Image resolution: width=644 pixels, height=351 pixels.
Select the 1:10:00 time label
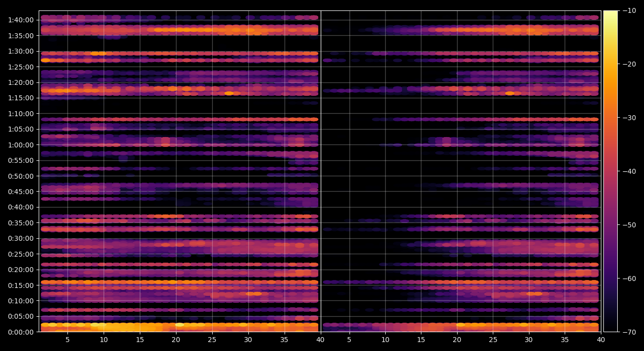click(21, 113)
